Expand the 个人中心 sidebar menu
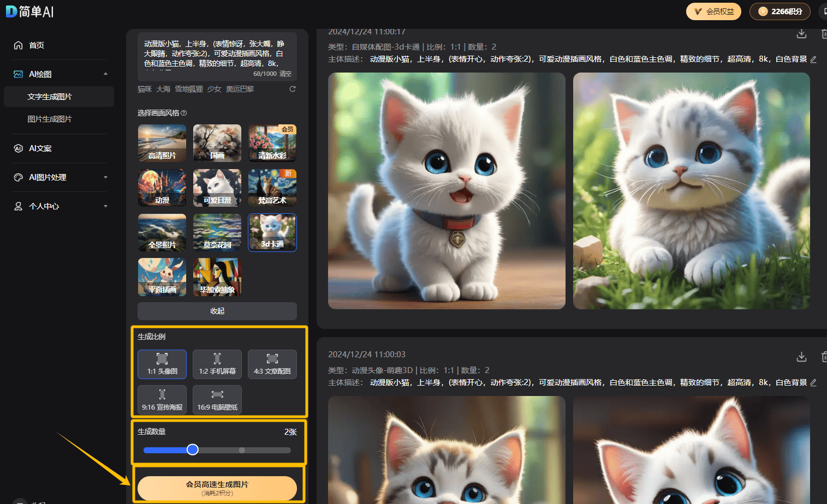This screenshot has height=504, width=827. pos(105,206)
